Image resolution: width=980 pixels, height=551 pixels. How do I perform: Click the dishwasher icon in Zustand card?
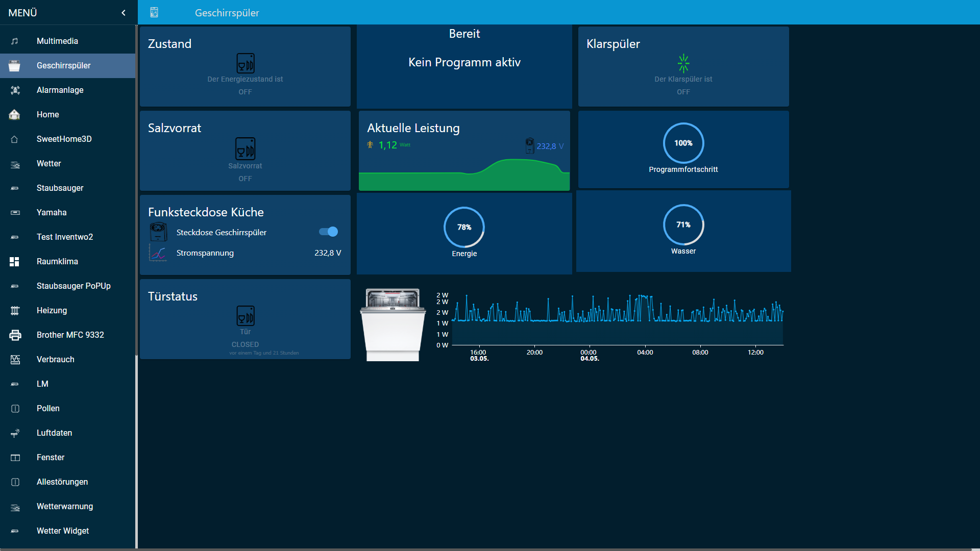click(245, 63)
